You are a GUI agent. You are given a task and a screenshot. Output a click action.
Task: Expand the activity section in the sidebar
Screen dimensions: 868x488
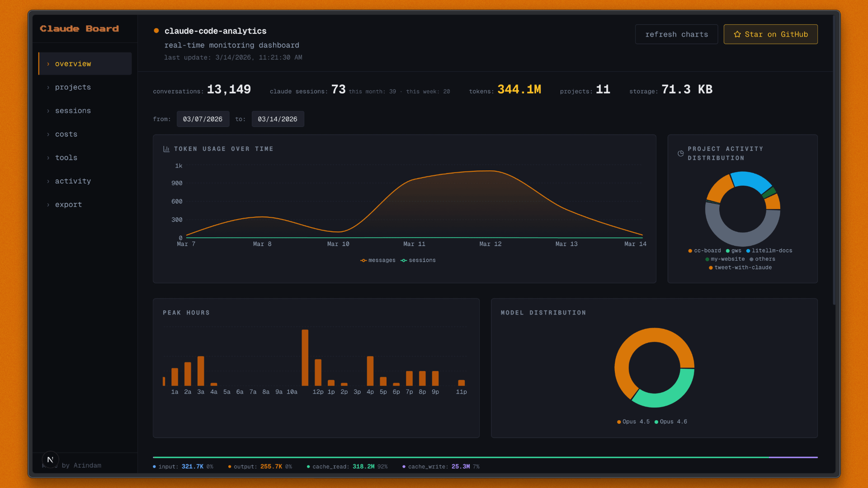tap(73, 181)
